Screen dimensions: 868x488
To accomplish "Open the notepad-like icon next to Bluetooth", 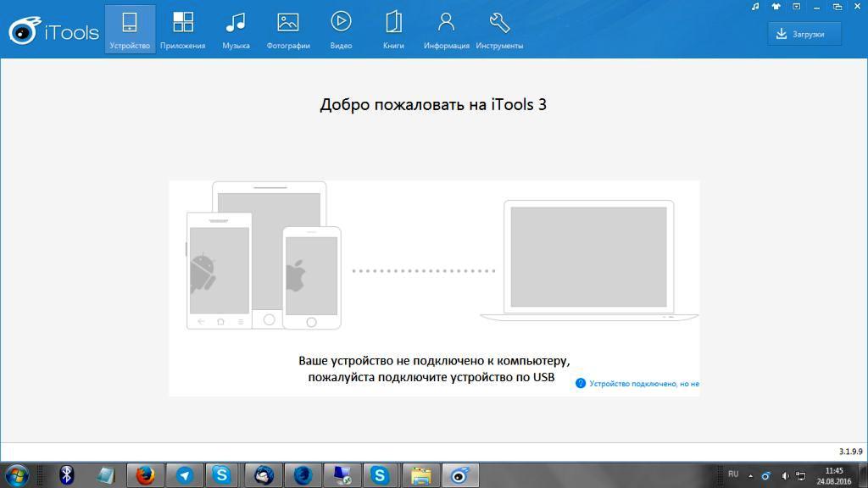I will click(x=105, y=475).
